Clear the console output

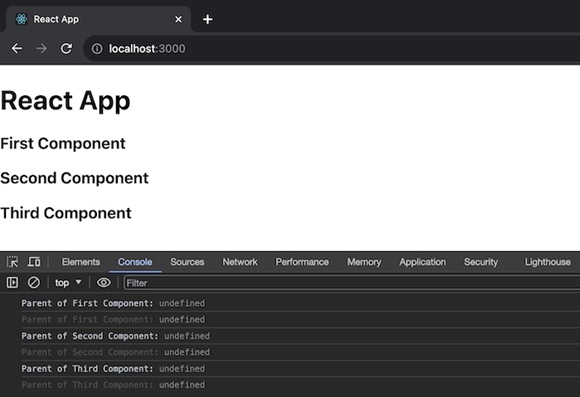coord(34,283)
